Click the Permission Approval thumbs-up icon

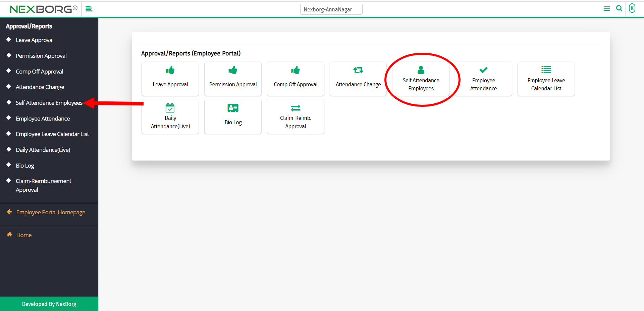coord(233,70)
